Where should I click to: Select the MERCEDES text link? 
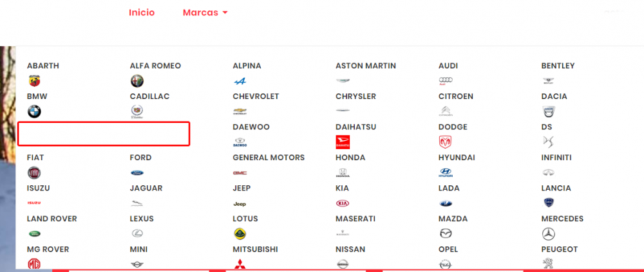(x=562, y=219)
